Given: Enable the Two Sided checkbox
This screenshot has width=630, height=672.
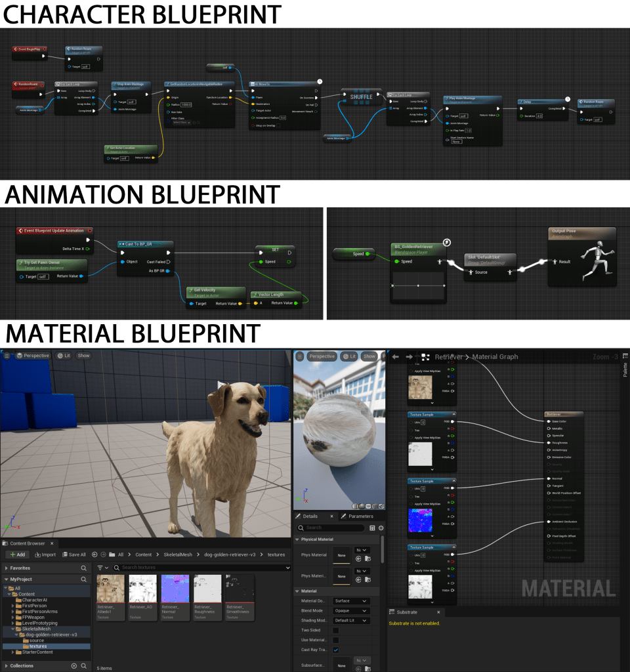Looking at the screenshot, I should [x=336, y=630].
